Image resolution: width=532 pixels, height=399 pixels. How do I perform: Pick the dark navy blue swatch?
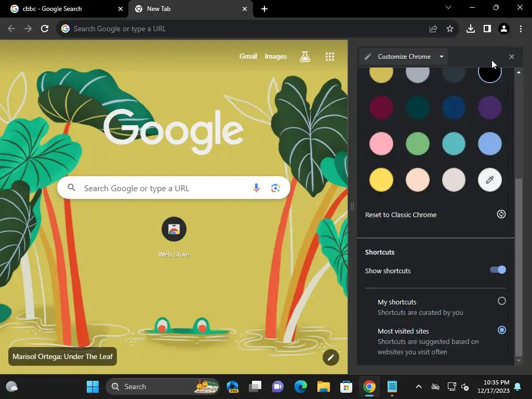point(454,108)
